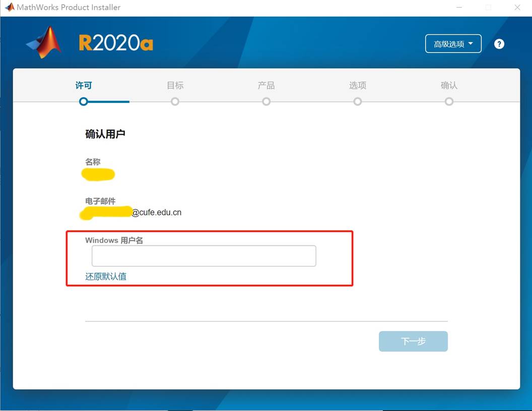The image size is (532, 411).
Task: Focus the Windows 用户名 input field
Action: click(204, 256)
